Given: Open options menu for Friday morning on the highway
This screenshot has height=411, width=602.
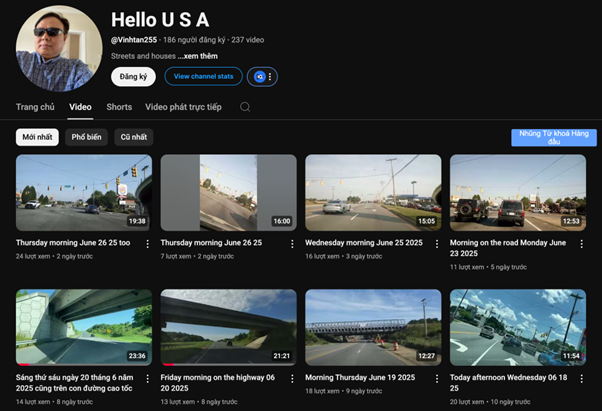Looking at the screenshot, I should (x=292, y=379).
